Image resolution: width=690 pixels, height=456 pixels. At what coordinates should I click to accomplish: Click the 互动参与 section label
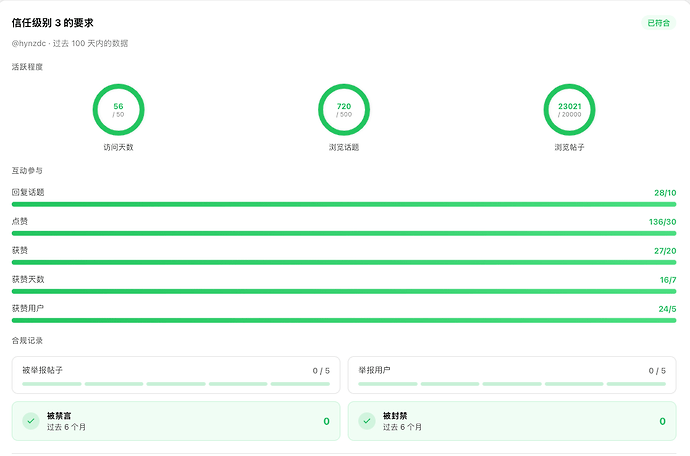click(x=27, y=170)
